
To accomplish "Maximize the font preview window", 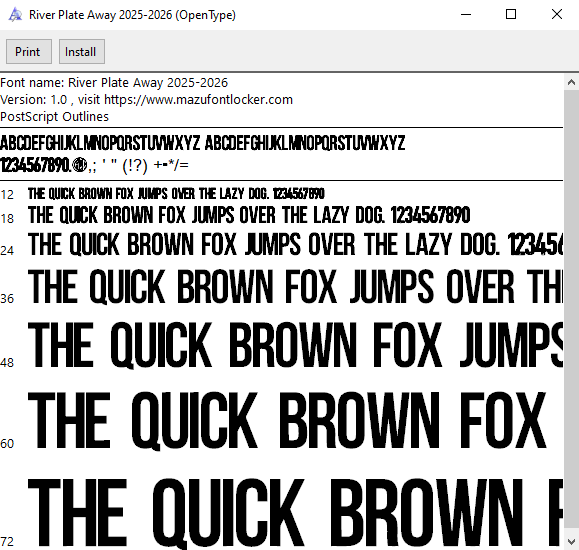I will [x=511, y=15].
